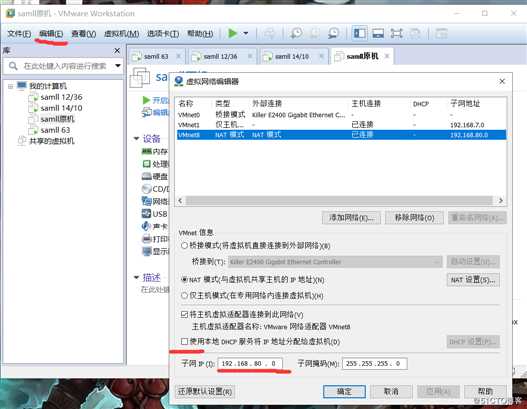The image size is (527, 409).
Task: Collapse the 设备 section
Action: [x=136, y=138]
